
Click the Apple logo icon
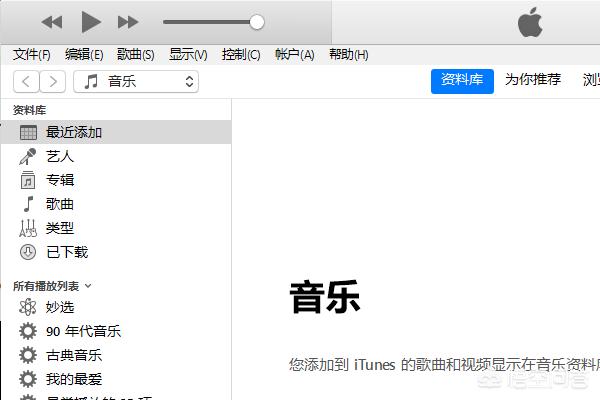pyautogui.click(x=530, y=22)
